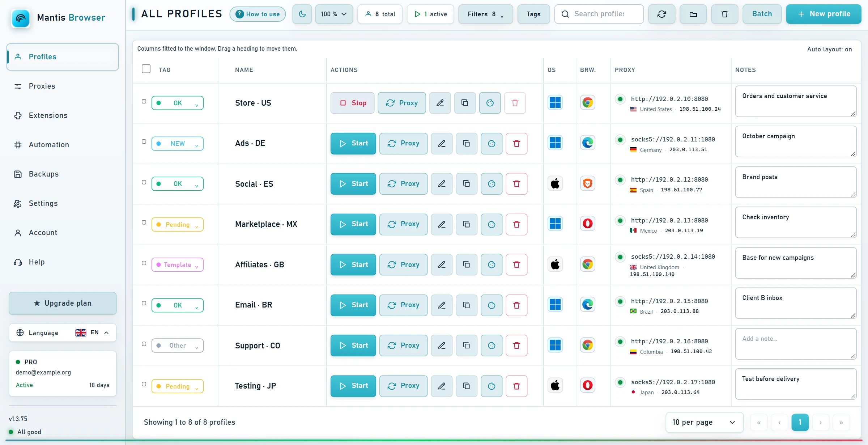Viewport: 868px width, 445px height.
Task: Edit the Affiliates · GB profile
Action: point(442,265)
